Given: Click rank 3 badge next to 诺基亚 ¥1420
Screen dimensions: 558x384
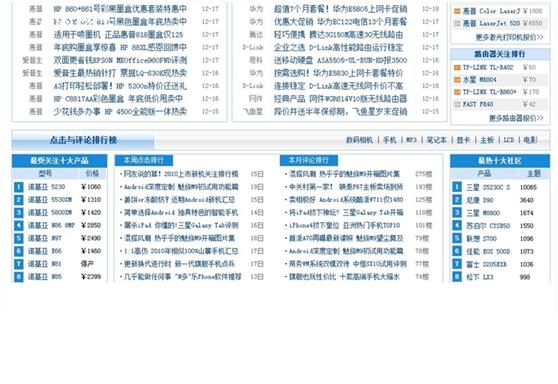Looking at the screenshot, I should click(x=19, y=212).
